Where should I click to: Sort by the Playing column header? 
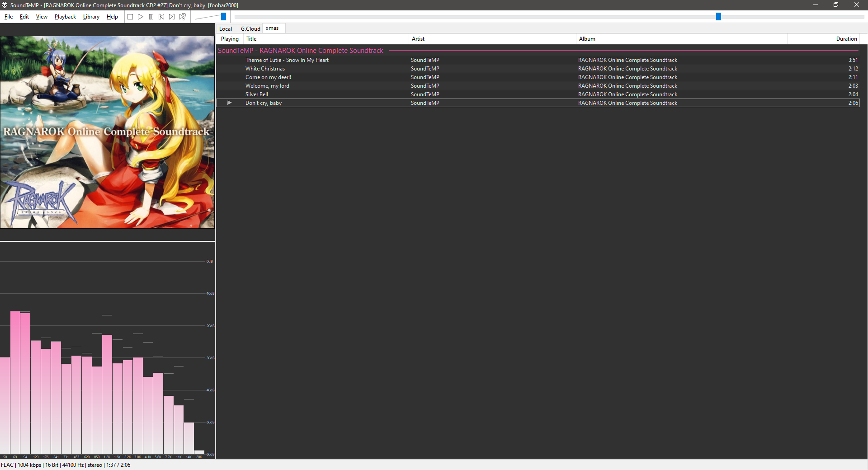pos(230,39)
